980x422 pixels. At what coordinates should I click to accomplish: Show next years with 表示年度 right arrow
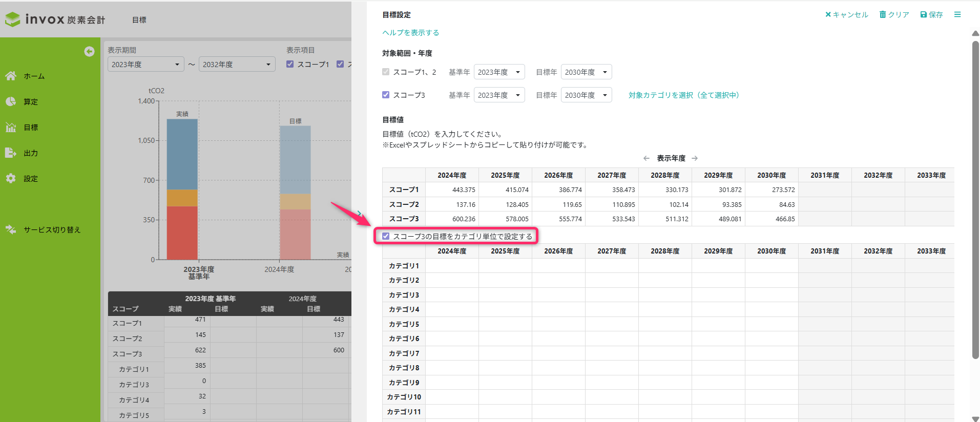pos(695,158)
